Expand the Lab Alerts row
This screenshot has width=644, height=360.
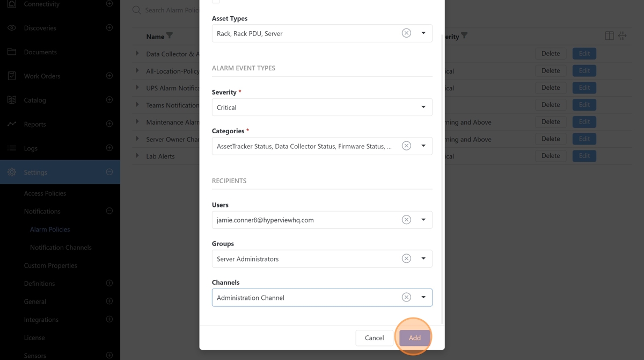tap(137, 156)
